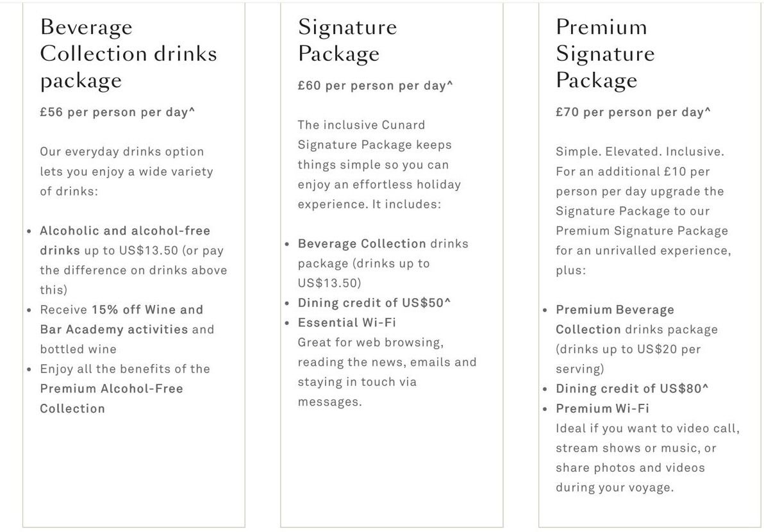Click the "Premium Wi-Fi" bullet
Viewport: 764px width, 532px height.
[x=602, y=409]
